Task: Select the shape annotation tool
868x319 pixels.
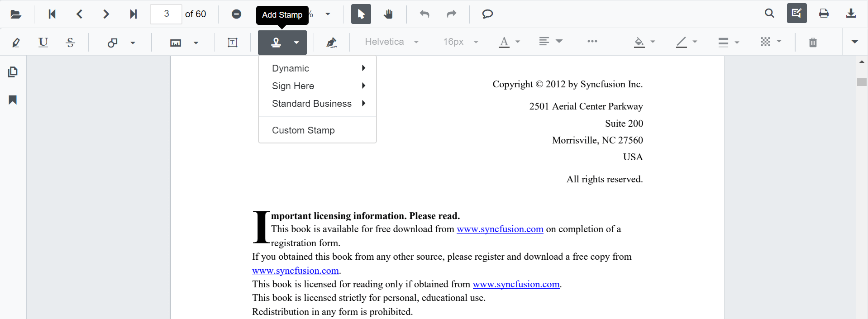Action: [112, 43]
